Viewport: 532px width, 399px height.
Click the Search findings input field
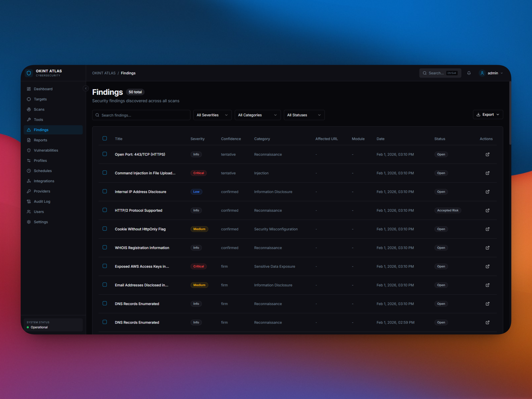click(141, 115)
